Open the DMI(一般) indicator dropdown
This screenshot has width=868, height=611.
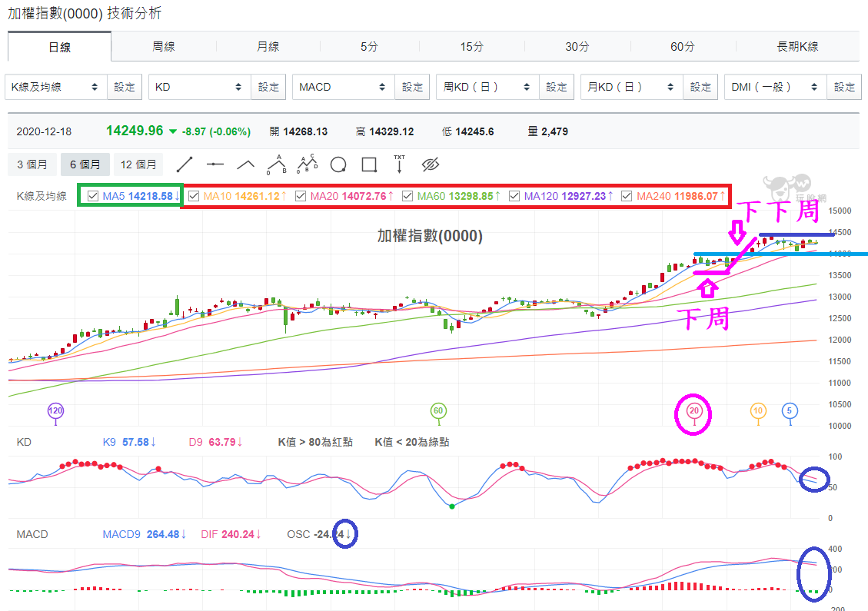[x=776, y=87]
